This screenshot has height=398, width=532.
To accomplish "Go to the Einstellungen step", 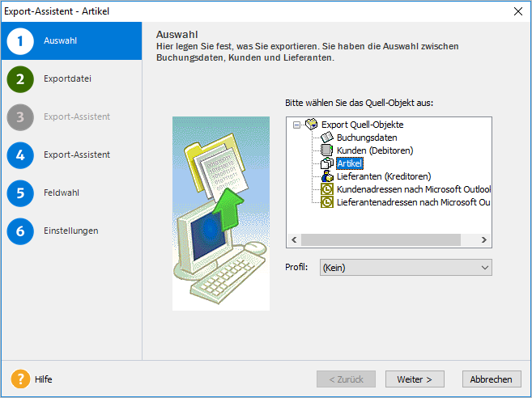I will point(71,231).
